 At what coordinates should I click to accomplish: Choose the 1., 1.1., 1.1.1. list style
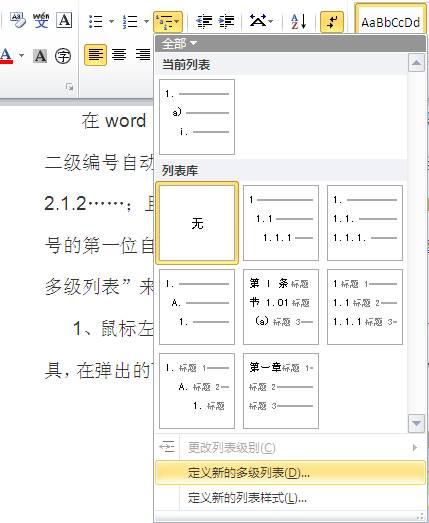pos(365,223)
